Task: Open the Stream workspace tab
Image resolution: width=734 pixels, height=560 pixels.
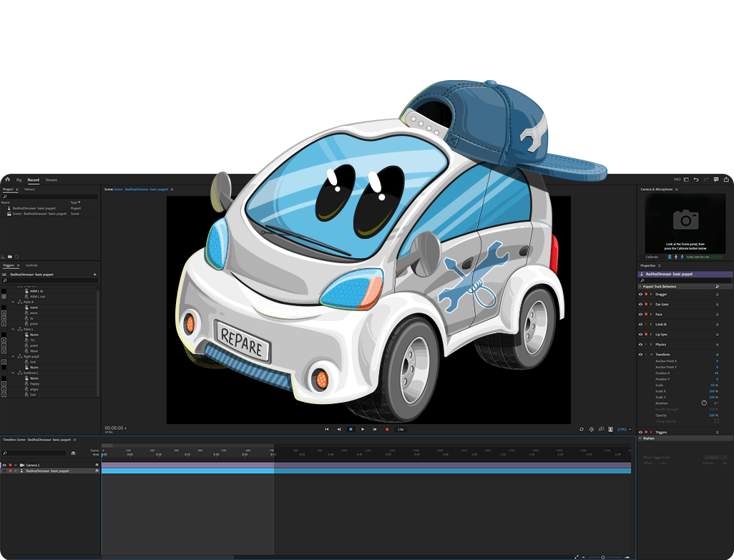Action: click(x=51, y=180)
